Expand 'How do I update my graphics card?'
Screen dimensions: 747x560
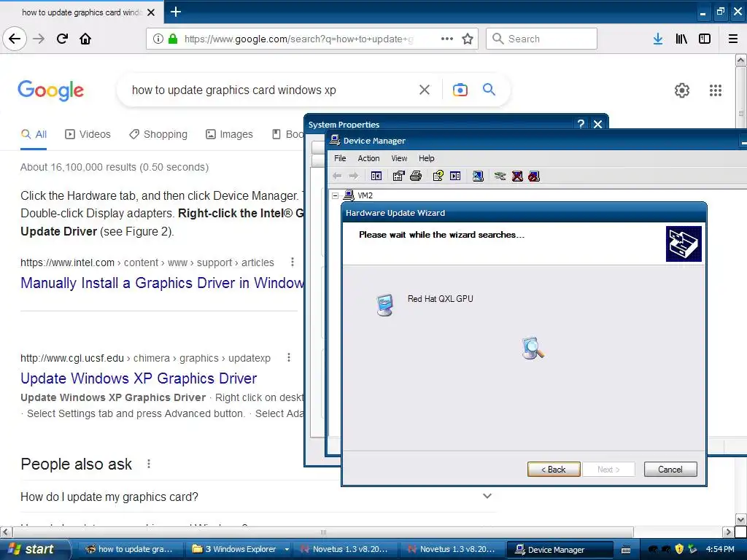[487, 496]
